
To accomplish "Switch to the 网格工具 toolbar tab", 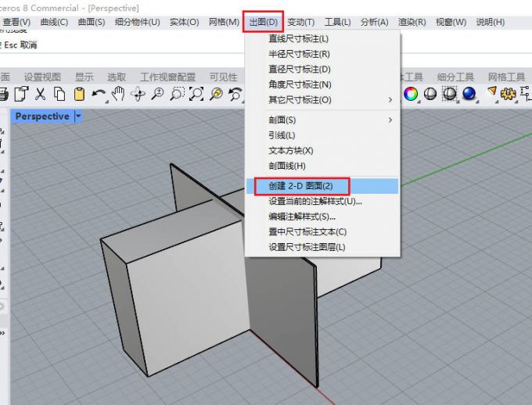I will (506, 77).
